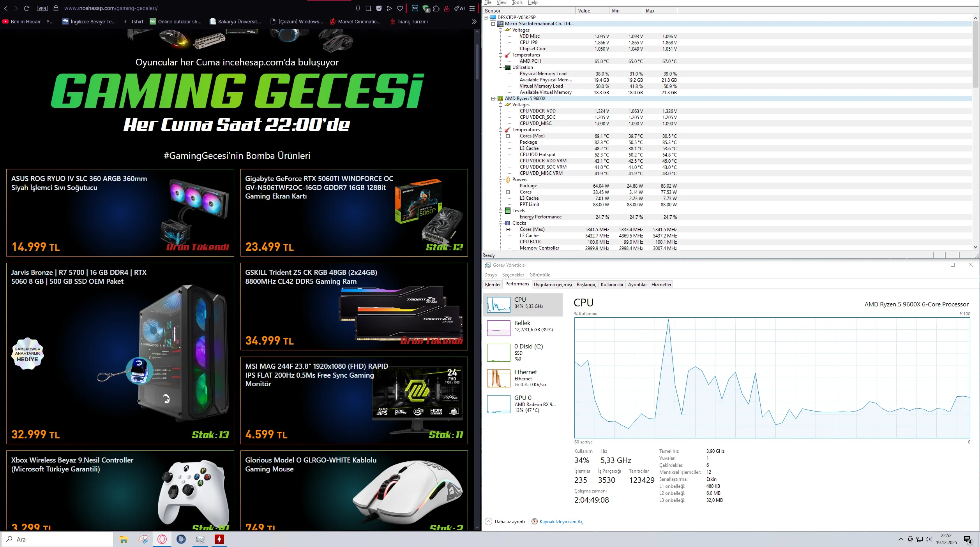
Task: Click the browser profile person icon
Action: point(446,8)
